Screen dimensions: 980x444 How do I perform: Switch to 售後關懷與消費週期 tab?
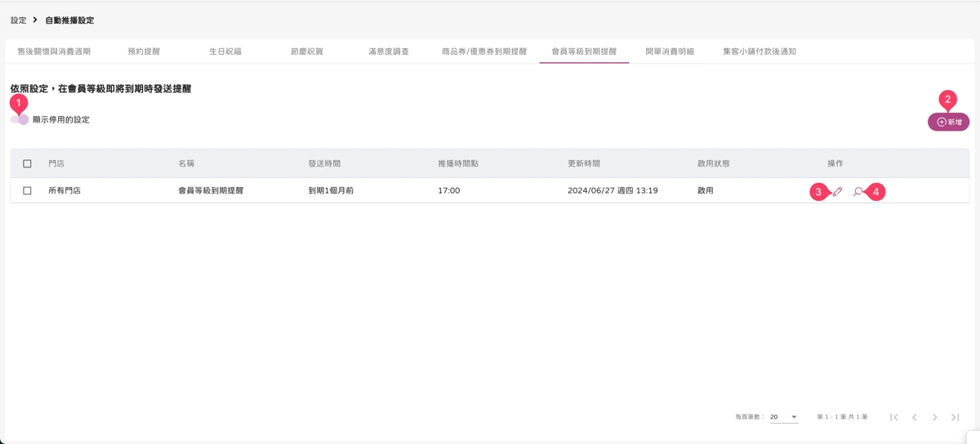[54, 51]
